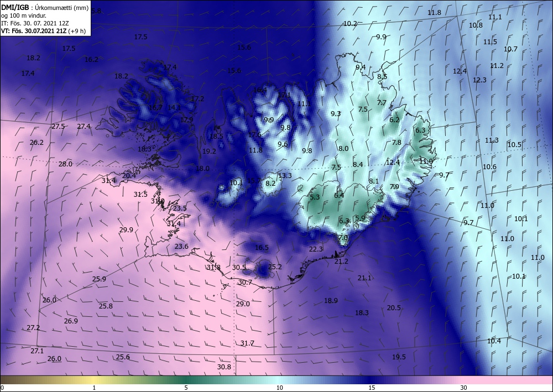
Task: Click the 11.3 value east of Iceland
Action: pos(492,140)
